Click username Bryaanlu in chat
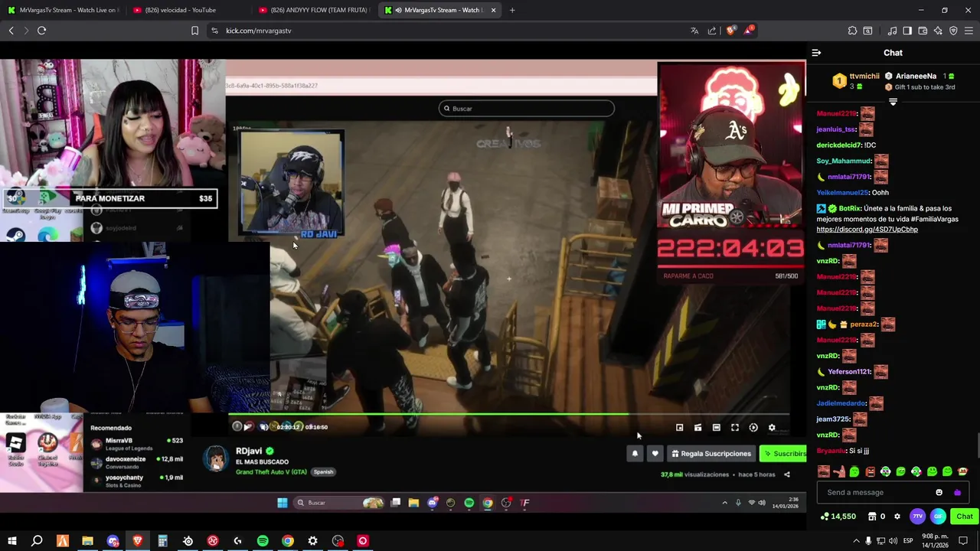 [831, 451]
